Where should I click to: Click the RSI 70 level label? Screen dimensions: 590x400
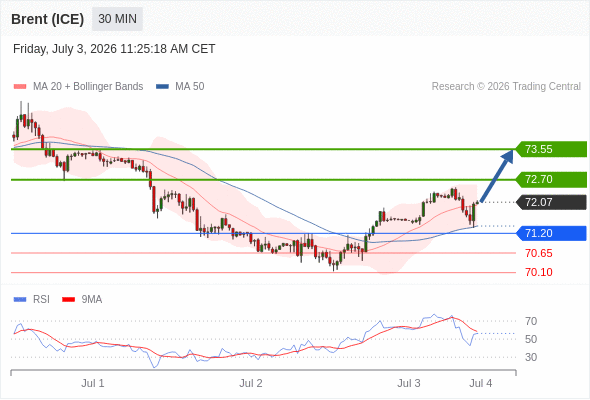(x=531, y=321)
